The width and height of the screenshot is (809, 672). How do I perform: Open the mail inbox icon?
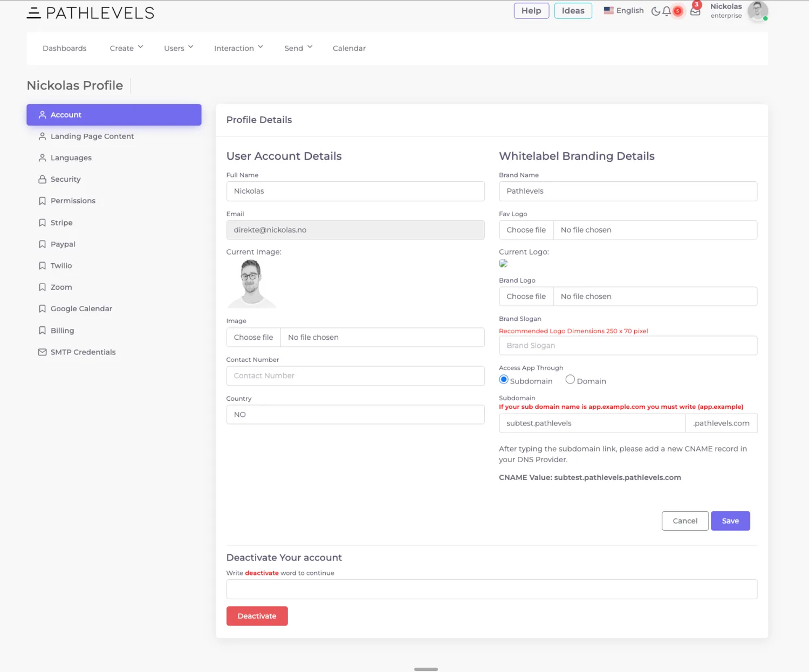point(695,11)
